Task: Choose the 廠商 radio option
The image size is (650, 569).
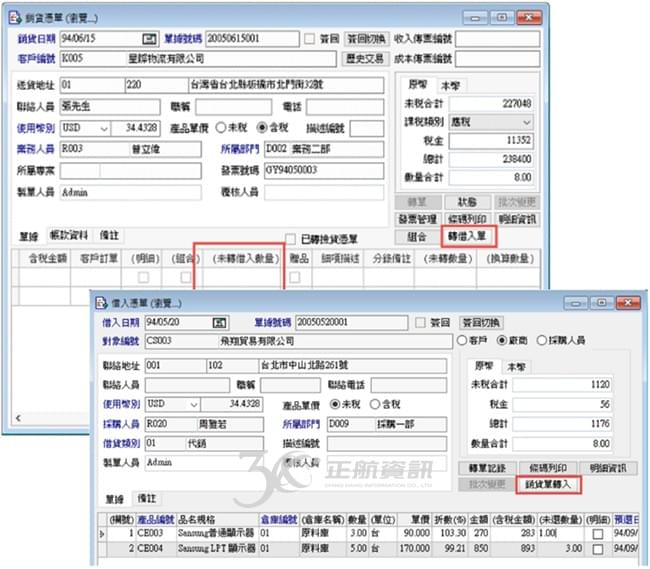Action: coord(500,340)
